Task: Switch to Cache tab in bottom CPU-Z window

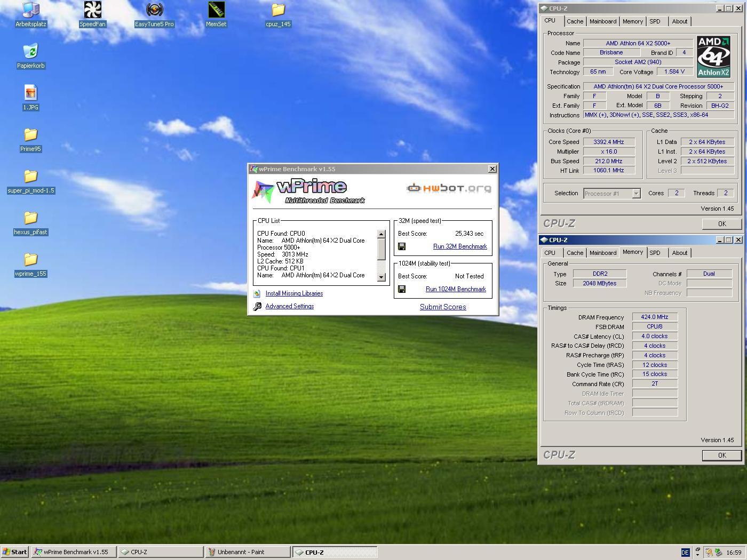Action: (x=575, y=253)
